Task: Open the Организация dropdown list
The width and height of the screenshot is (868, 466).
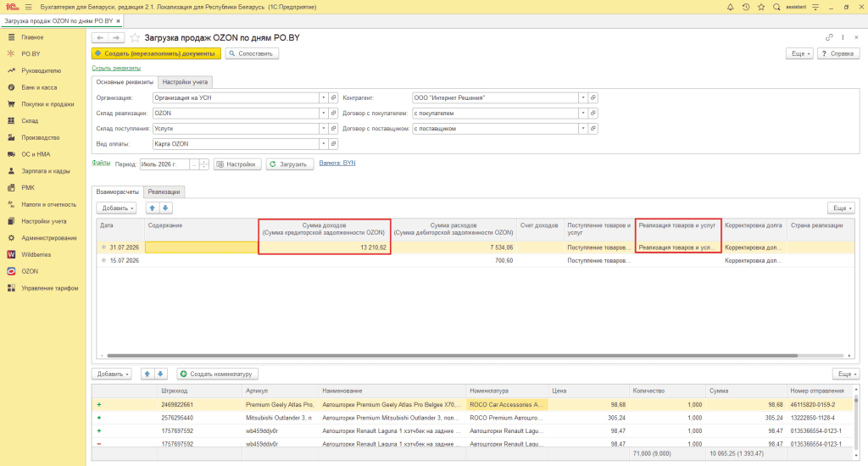Action: pos(323,98)
